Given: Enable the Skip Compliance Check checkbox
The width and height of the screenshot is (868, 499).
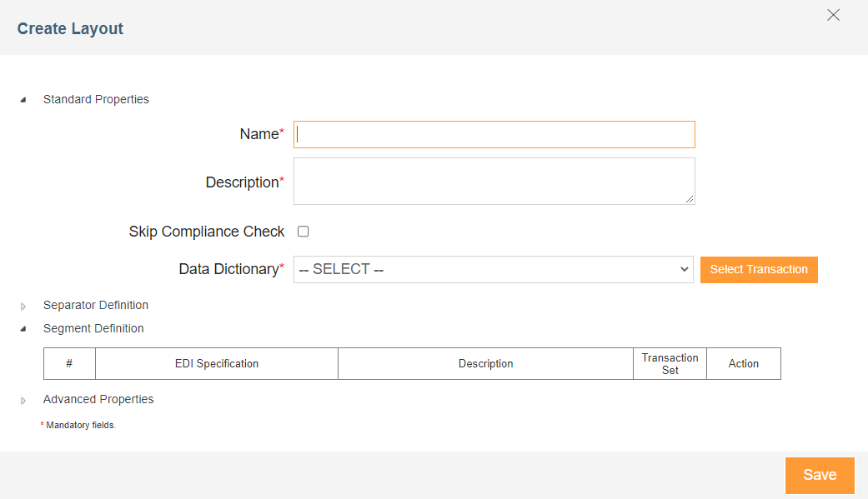Looking at the screenshot, I should click(303, 232).
